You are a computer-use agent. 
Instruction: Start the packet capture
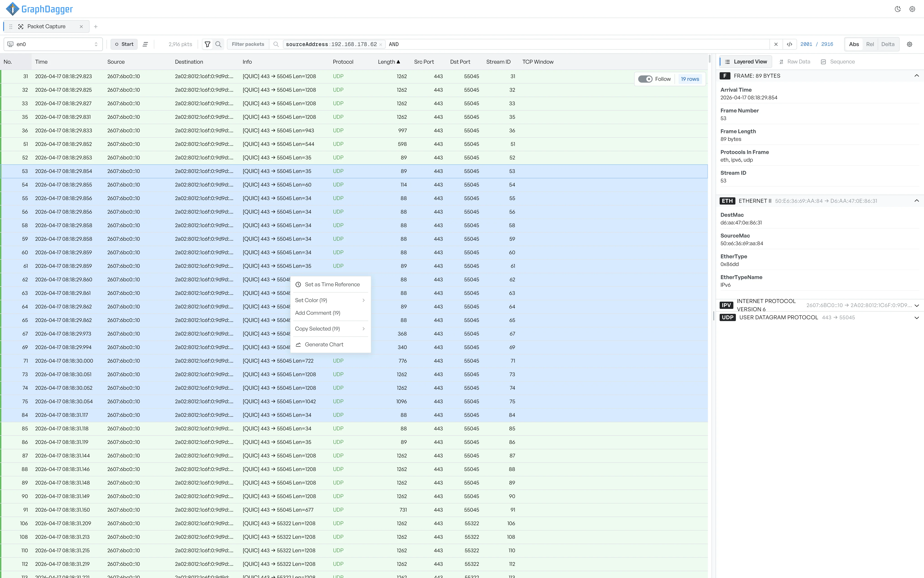(124, 44)
